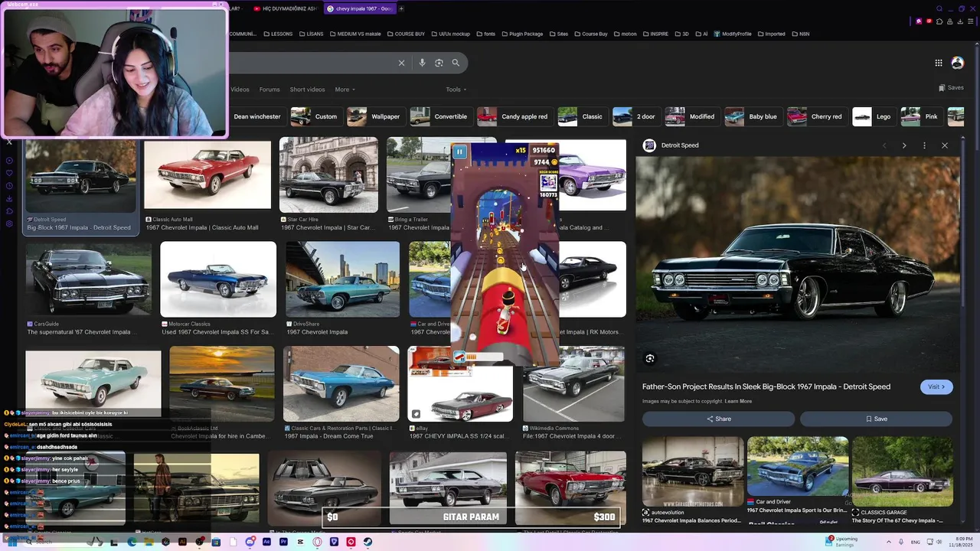Viewport: 980px width, 551px height.
Task: Open After Effects from taskbar
Action: click(266, 542)
